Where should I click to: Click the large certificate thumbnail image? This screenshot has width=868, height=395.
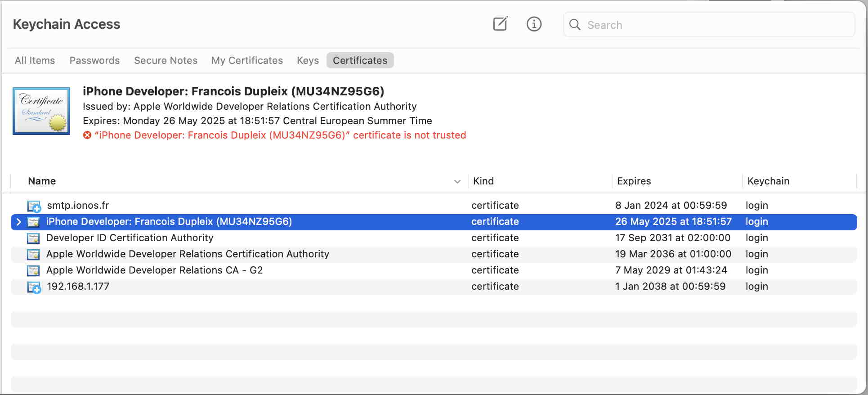[41, 111]
